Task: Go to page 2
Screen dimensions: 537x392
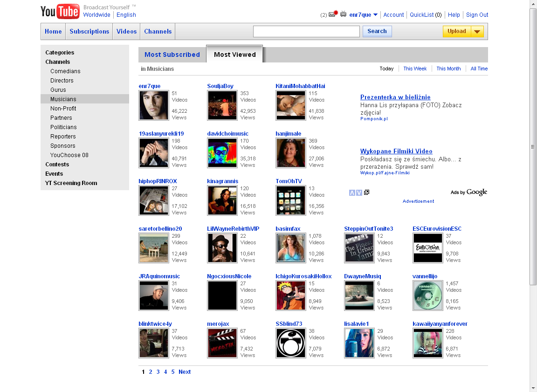Action: (151, 372)
